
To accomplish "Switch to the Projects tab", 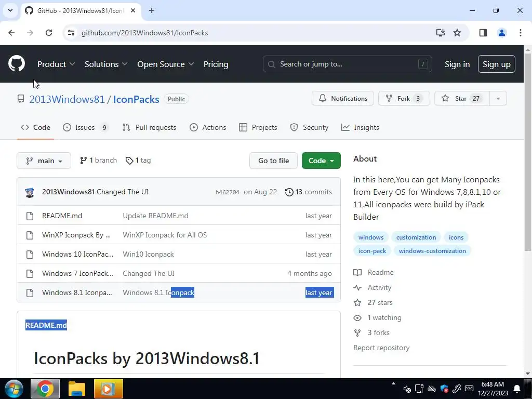I will click(258, 128).
